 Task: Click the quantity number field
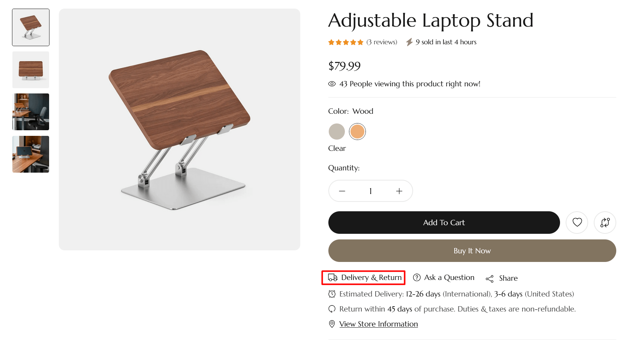pyautogui.click(x=370, y=191)
